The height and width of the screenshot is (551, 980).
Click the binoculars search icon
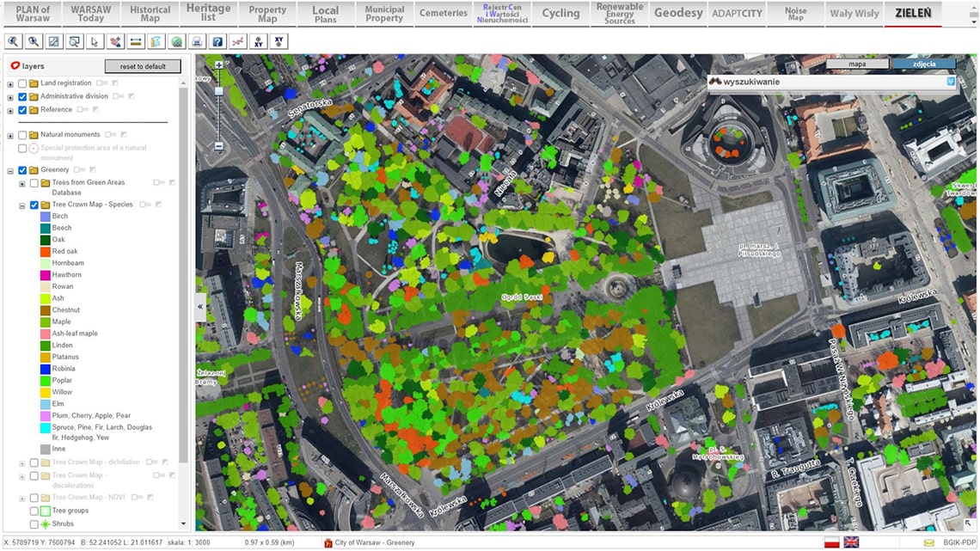715,82
